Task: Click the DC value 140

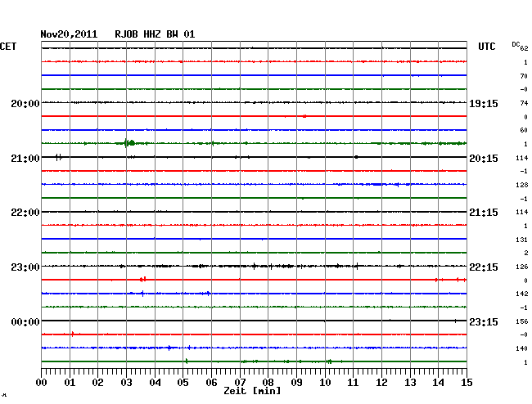Action: 522,348
